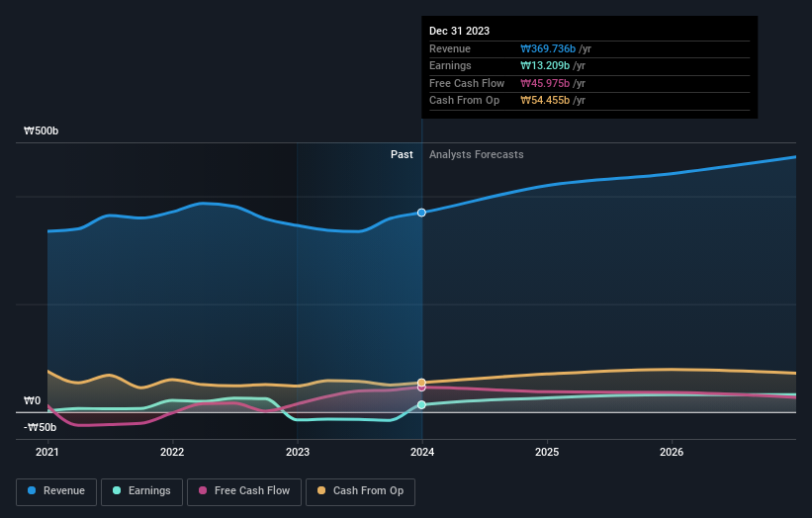The height and width of the screenshot is (518, 812).
Task: Click the 2023 axis label
Action: (x=298, y=452)
